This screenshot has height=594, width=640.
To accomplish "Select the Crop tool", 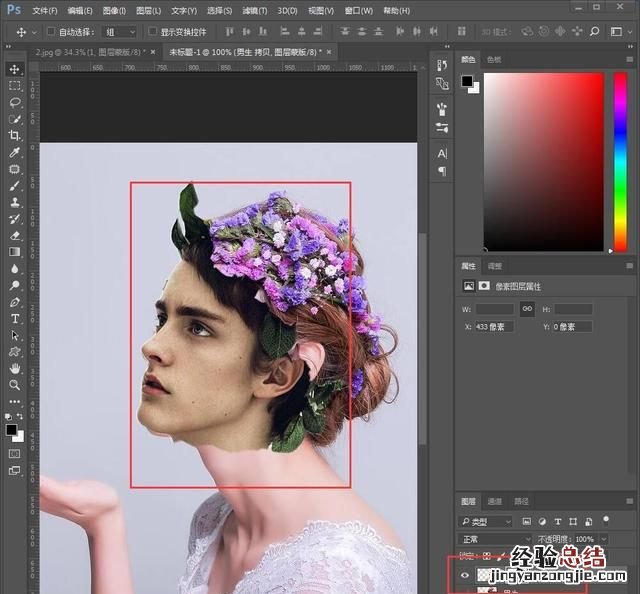I will pyautogui.click(x=15, y=135).
